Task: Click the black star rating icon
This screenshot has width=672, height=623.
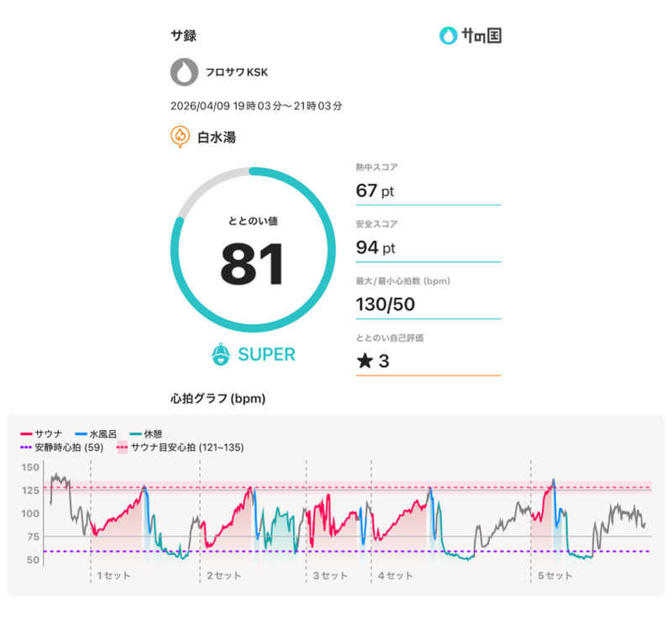Action: tap(365, 361)
